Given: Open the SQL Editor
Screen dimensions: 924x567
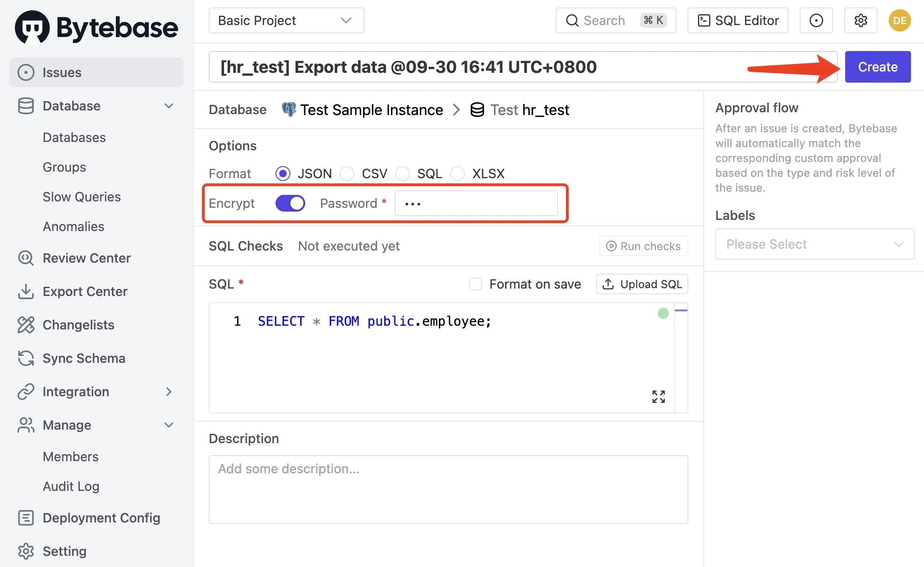Looking at the screenshot, I should click(x=738, y=20).
